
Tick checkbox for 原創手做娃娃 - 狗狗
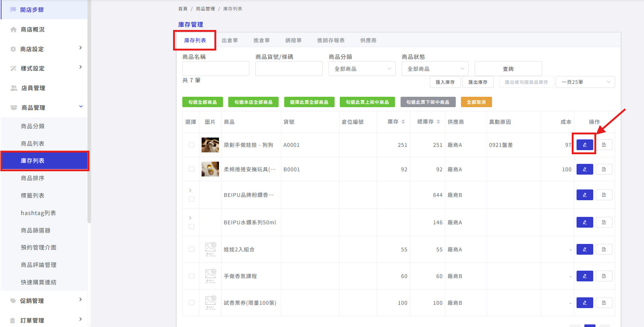(192, 145)
